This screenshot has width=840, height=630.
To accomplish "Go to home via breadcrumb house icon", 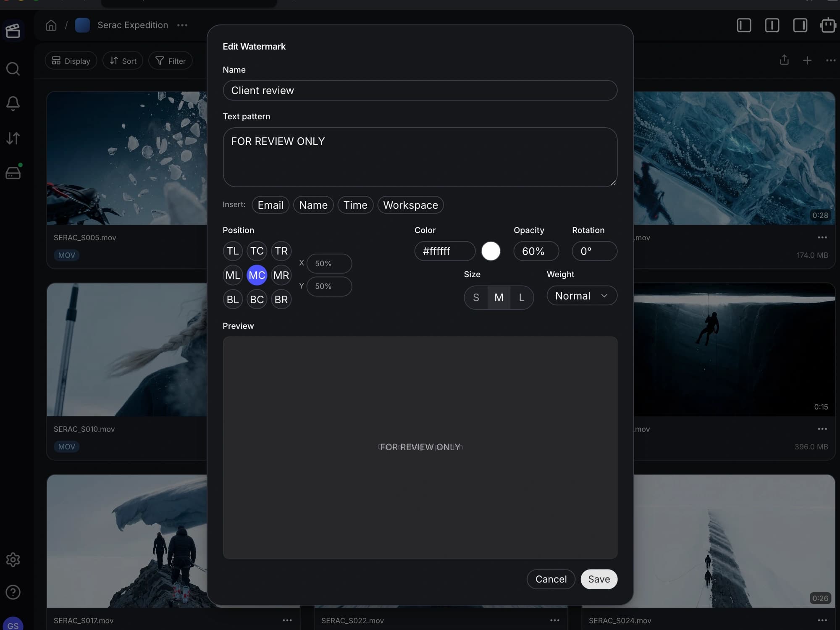I will (x=51, y=25).
